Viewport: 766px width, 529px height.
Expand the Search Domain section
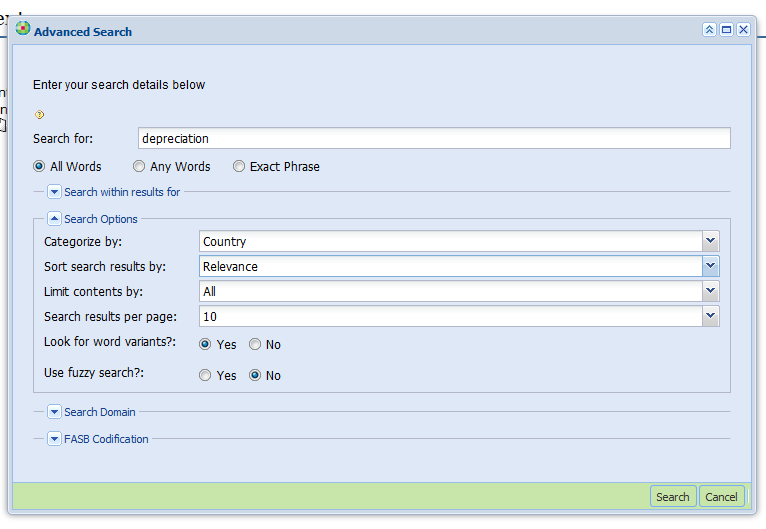tap(54, 412)
